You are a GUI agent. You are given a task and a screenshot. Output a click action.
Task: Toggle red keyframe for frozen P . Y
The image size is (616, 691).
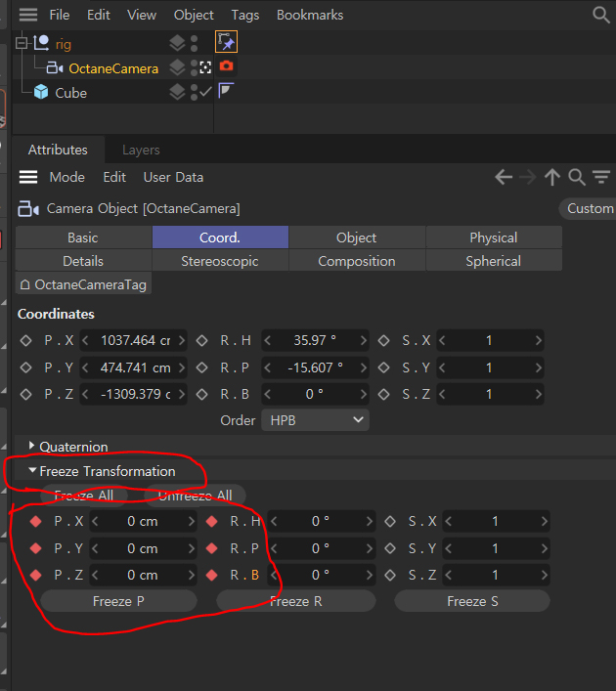pyautogui.click(x=36, y=548)
